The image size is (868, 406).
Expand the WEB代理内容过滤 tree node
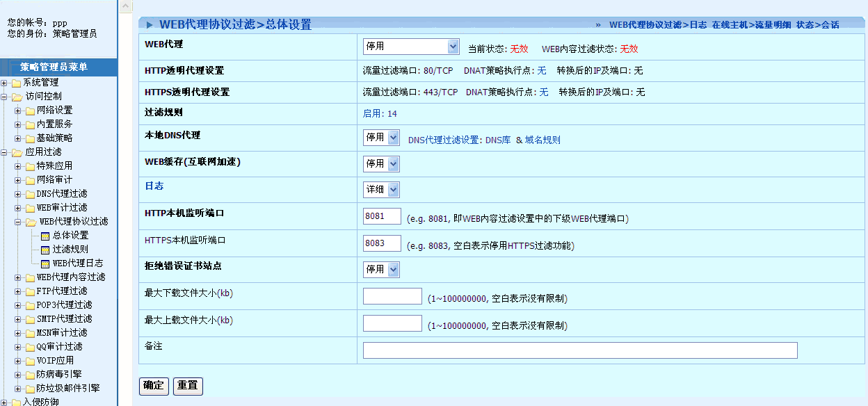click(18, 277)
